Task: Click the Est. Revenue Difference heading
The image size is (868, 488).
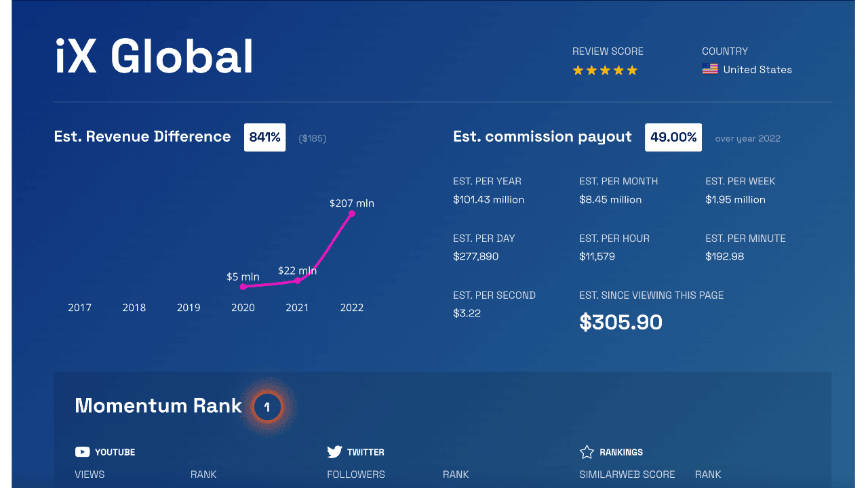Action: pos(142,136)
